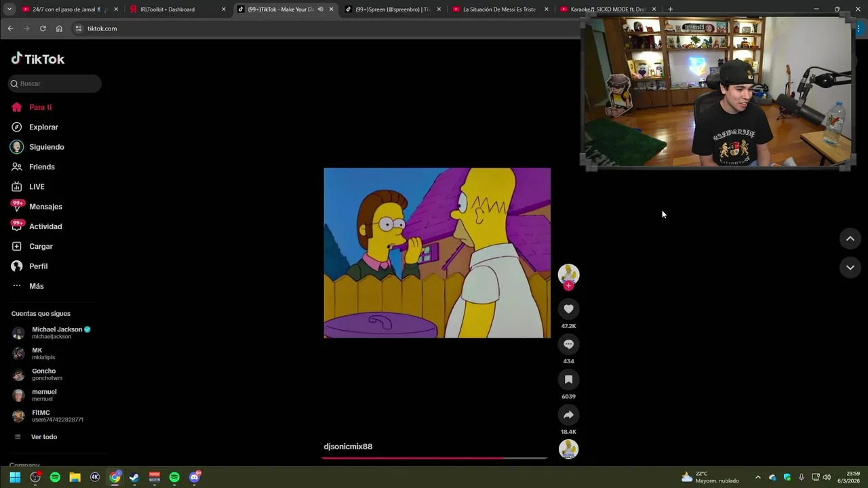Click the browser home button

coord(59,28)
